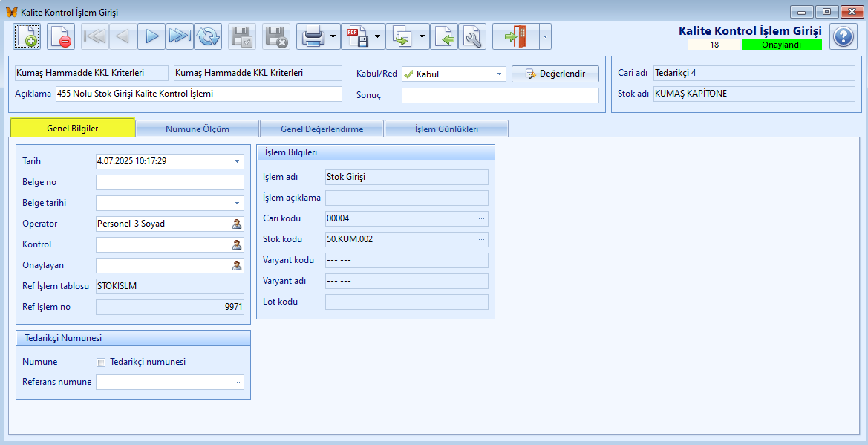Click the copy documents icon with green arrow

(402, 36)
